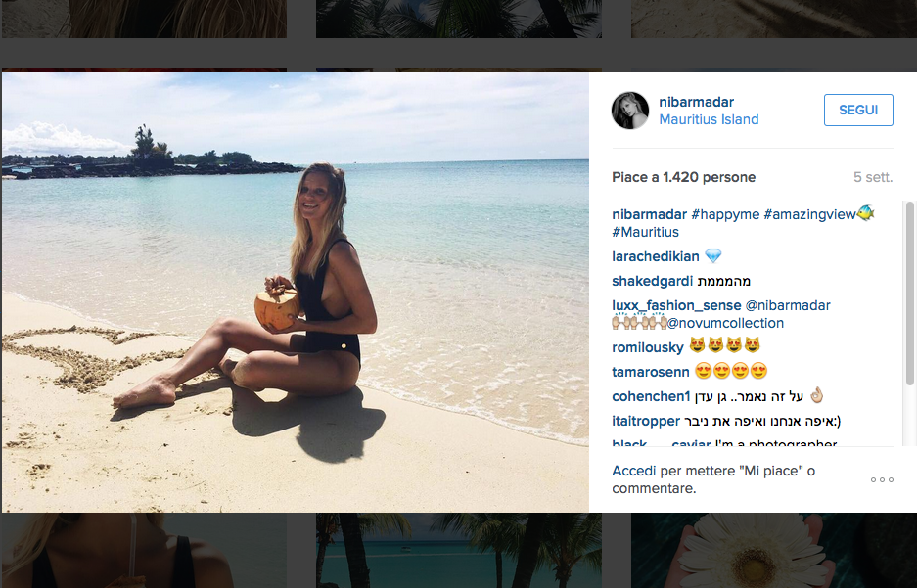Viewport: 917px width, 588px height.
Task: Open the #happyme hashtag
Action: click(725, 214)
